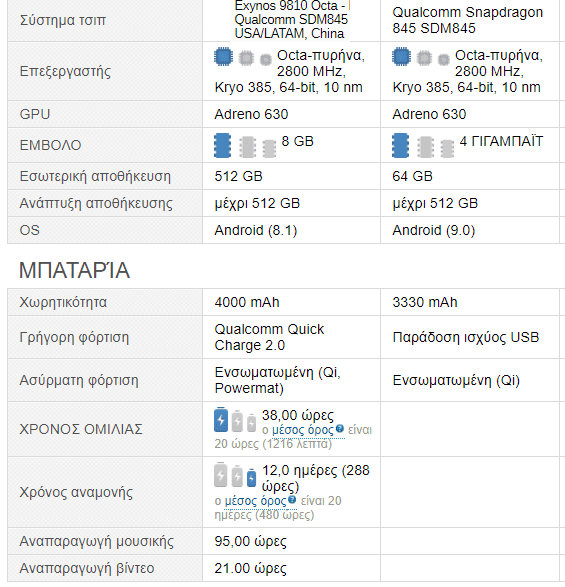The image size is (565, 587).
Task: Click the blue processor chip icon in first column
Action: (223, 57)
